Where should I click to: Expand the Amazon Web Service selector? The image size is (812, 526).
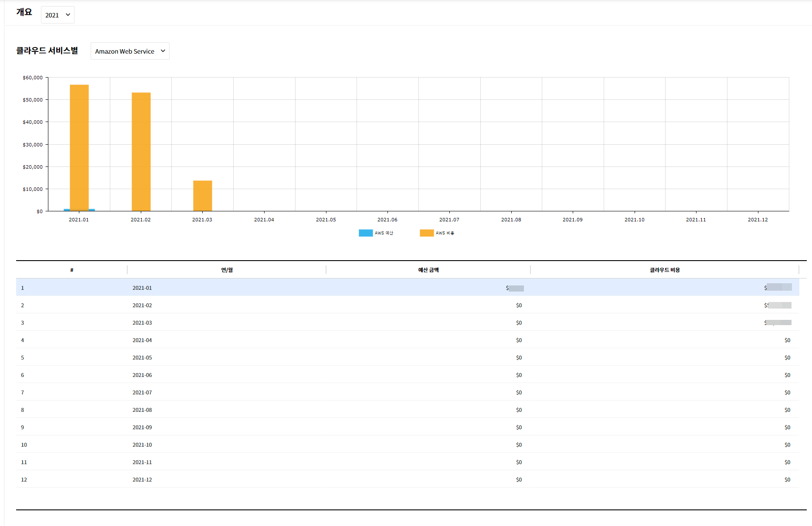130,51
